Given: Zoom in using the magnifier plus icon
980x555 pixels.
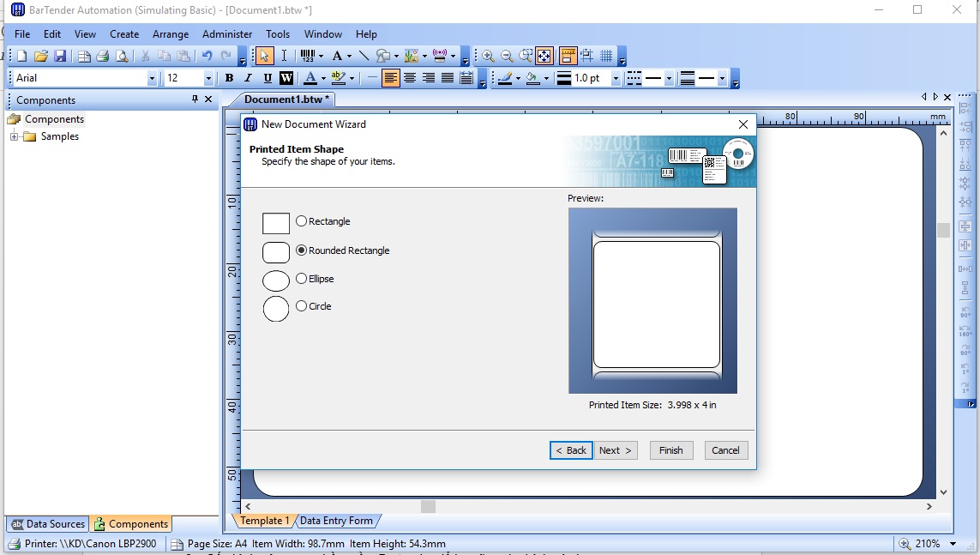Looking at the screenshot, I should coord(488,57).
